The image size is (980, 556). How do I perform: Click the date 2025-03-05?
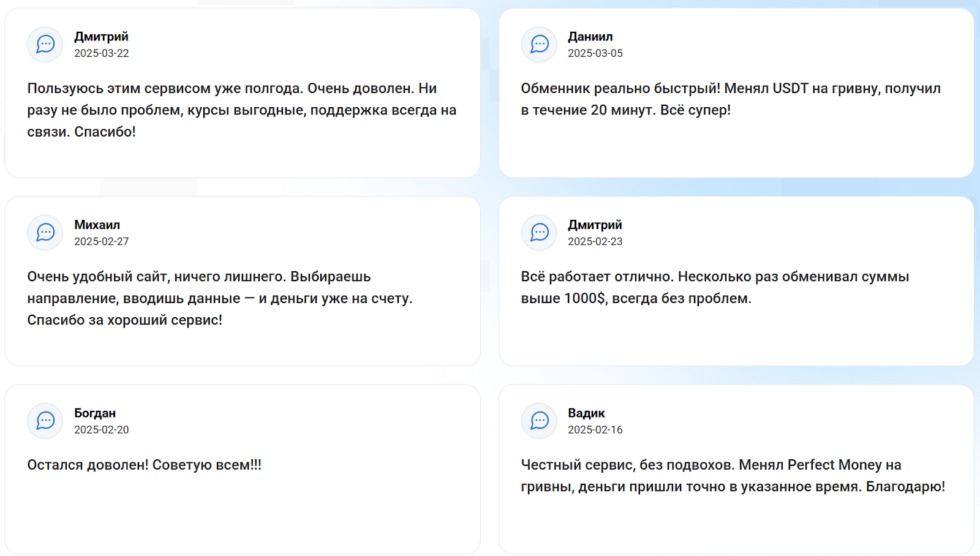click(595, 53)
